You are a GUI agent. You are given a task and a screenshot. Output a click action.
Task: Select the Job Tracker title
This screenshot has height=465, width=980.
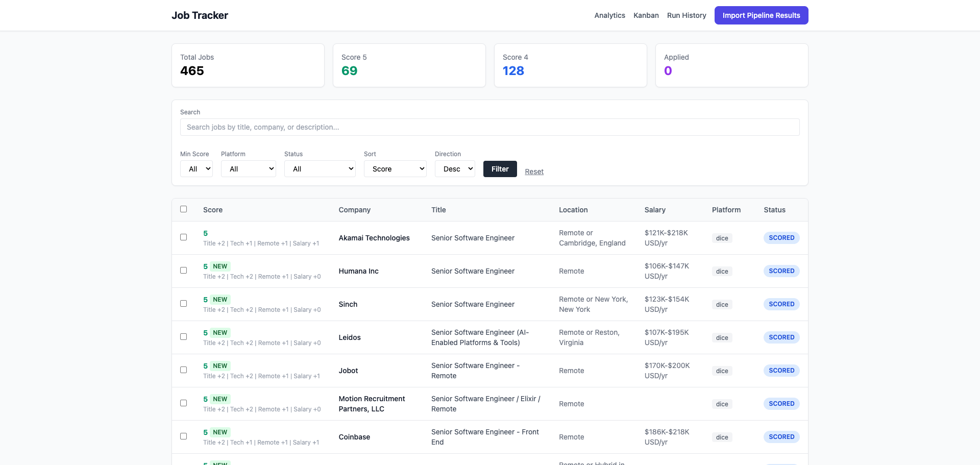tap(200, 15)
